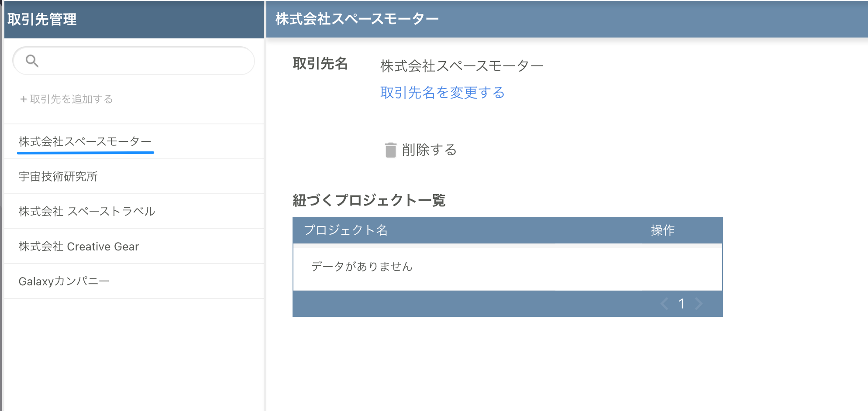
Task: Open the 取引先名を変更する link
Action: (x=442, y=92)
